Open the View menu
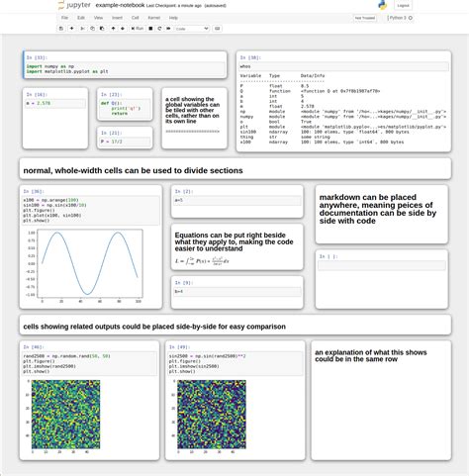Screen dimensions: 469x476 [98, 18]
